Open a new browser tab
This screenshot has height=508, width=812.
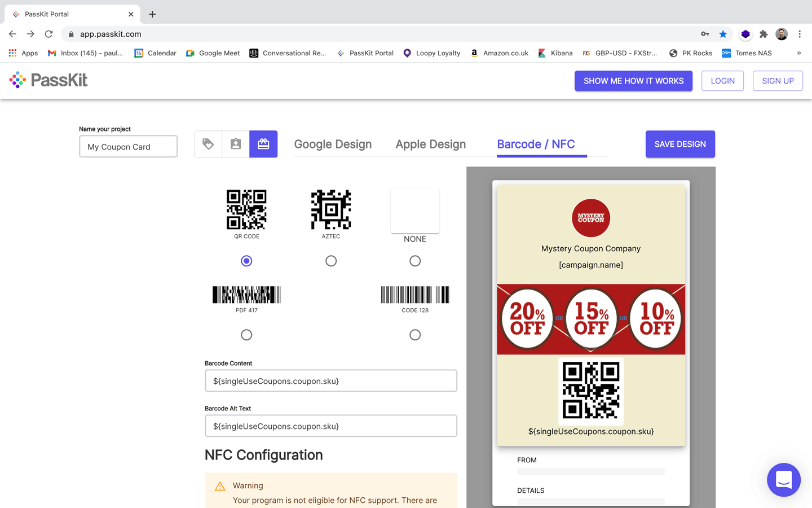click(x=152, y=14)
